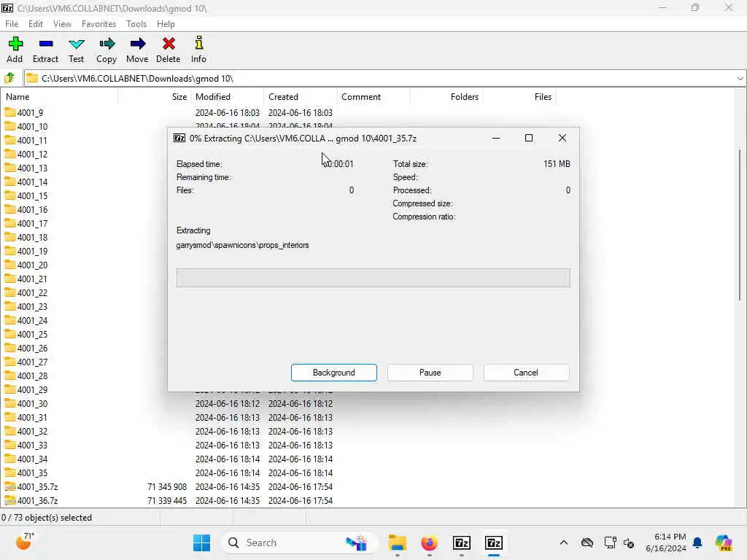
Task: Select the 4001_35.7z archive file
Action: coord(37,486)
